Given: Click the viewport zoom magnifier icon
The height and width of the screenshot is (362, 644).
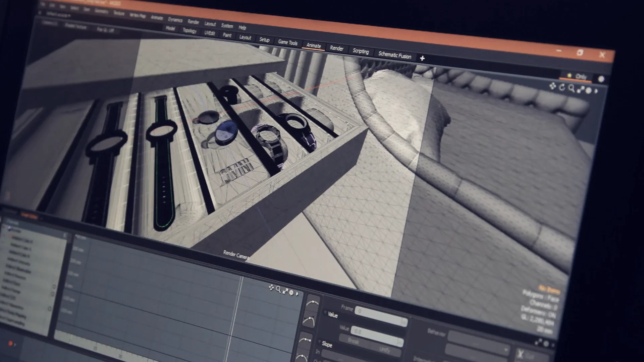Looking at the screenshot, I should [571, 88].
